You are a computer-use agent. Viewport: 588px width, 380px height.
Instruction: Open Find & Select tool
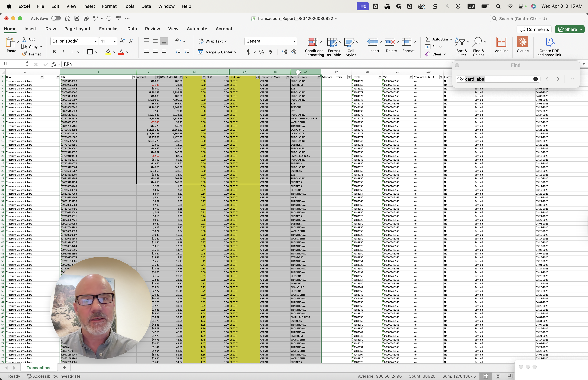(477, 42)
